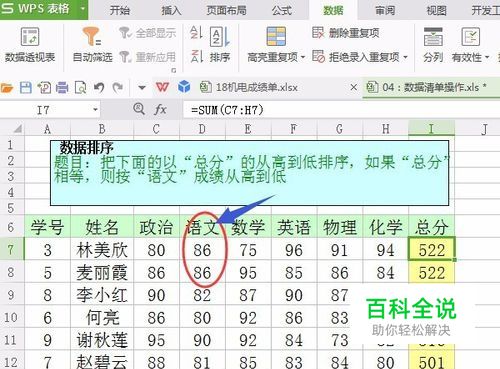The height and width of the screenshot is (369, 500).
Task: Click the cell containing 麦丽霞
Action: point(102,272)
